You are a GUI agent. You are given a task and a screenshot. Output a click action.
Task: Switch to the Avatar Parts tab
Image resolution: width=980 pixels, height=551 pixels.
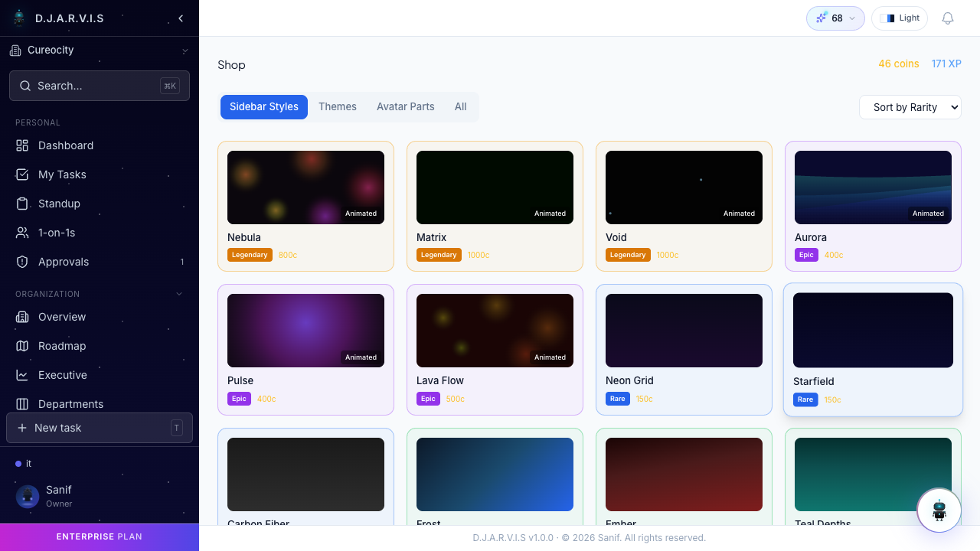pyautogui.click(x=406, y=107)
